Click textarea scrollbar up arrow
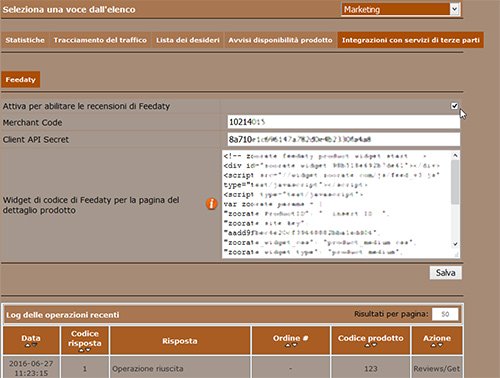Screen dimensions: 500x378 (x=455, y=155)
